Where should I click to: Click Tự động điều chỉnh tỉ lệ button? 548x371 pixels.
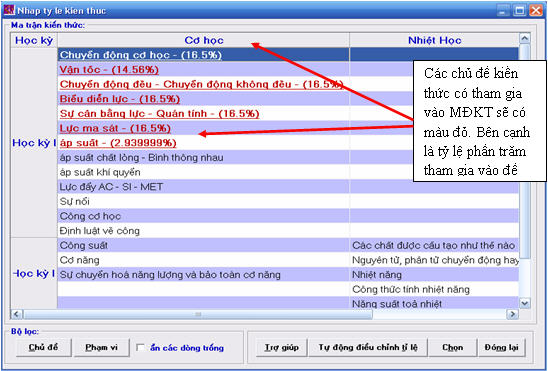tap(368, 347)
